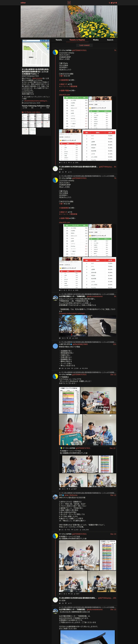Click the views icon showing 42,934
The height and width of the screenshot is (644, 138).
pyautogui.click(x=80, y=368)
